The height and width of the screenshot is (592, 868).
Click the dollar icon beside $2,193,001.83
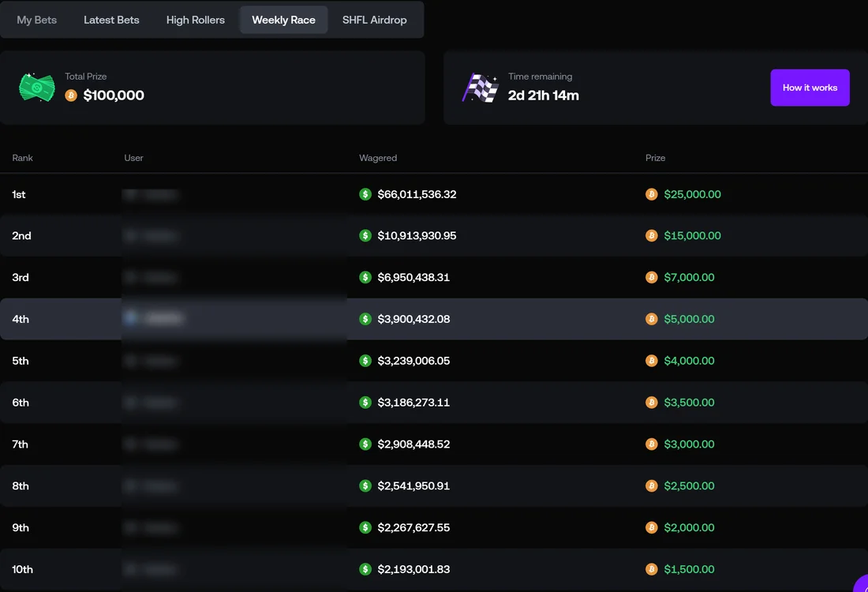365,569
